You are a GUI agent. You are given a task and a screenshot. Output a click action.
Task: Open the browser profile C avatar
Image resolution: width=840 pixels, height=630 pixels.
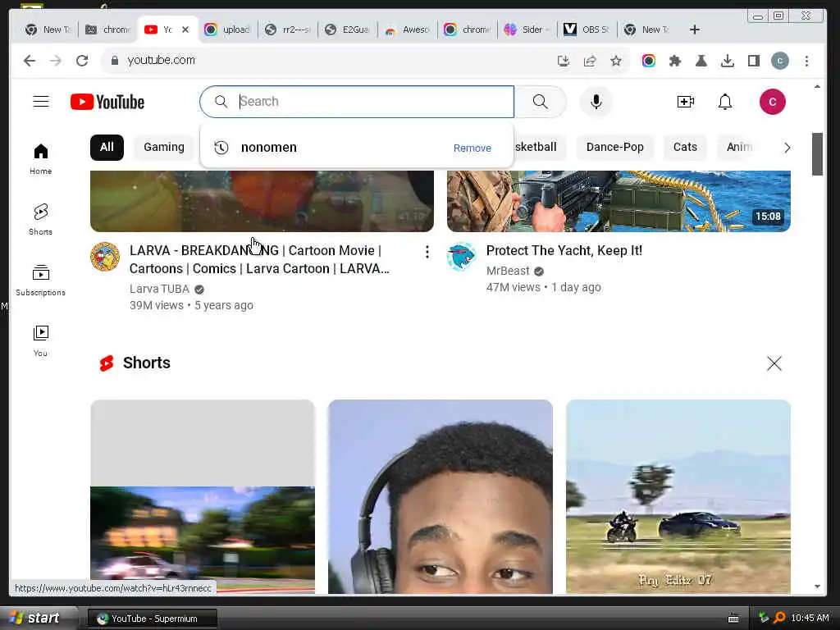pos(779,61)
